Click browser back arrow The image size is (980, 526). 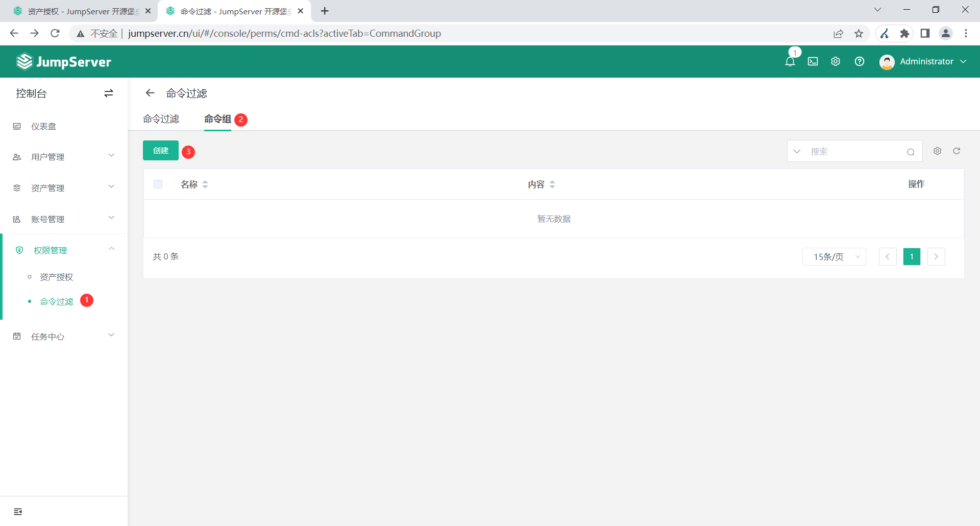tap(14, 33)
